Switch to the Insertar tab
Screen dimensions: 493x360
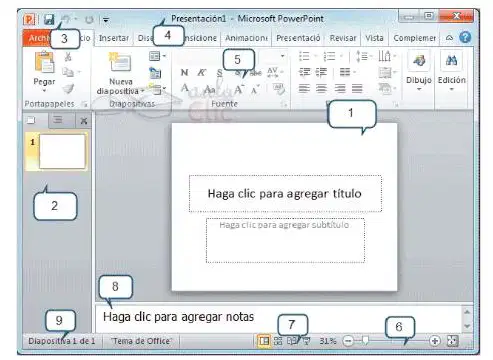(x=114, y=38)
